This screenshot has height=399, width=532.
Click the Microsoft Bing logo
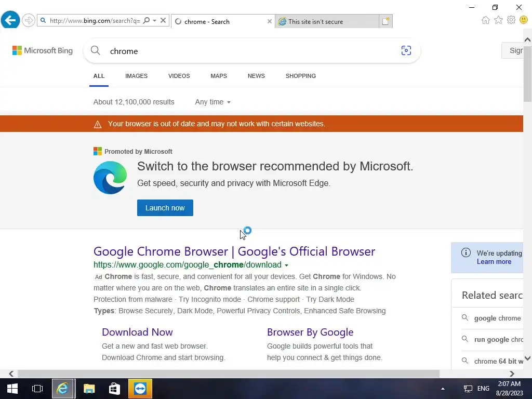pyautogui.click(x=43, y=50)
